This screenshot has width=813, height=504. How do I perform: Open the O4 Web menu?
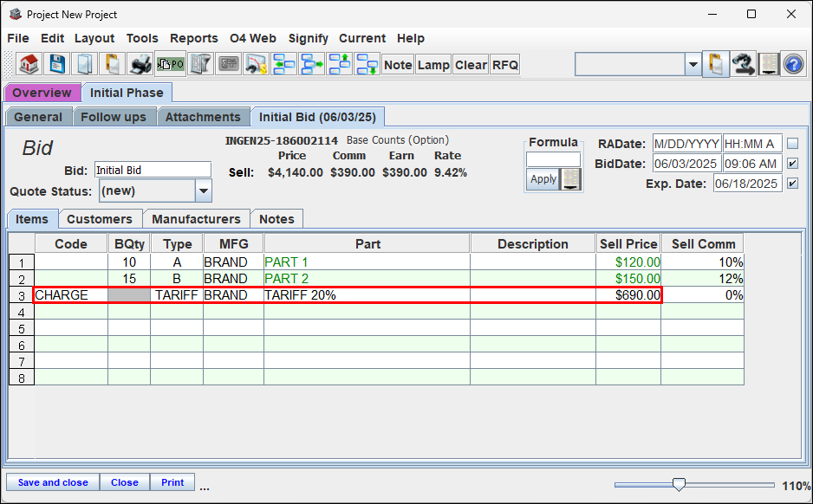[x=253, y=38]
